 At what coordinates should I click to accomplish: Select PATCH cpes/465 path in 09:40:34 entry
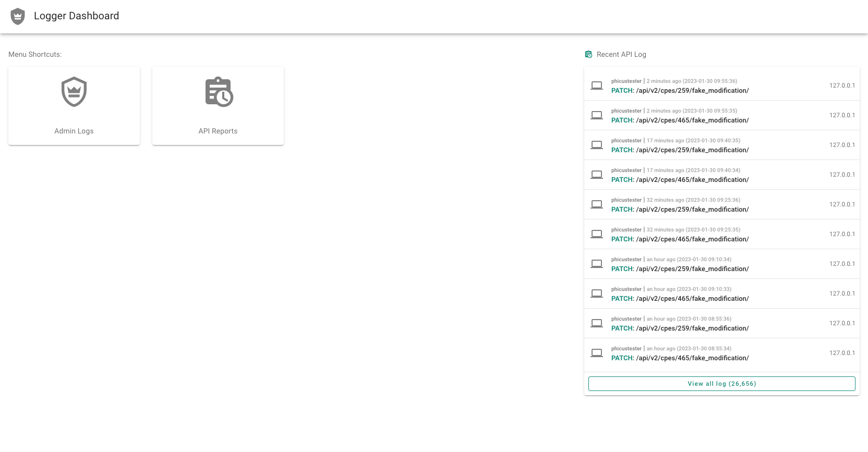tap(680, 180)
